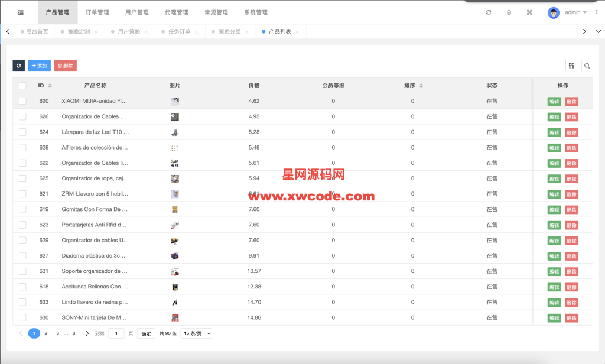Image resolution: width=605 pixels, height=364 pixels.
Task: Select checkbox for product ID 620
Action: (22, 101)
